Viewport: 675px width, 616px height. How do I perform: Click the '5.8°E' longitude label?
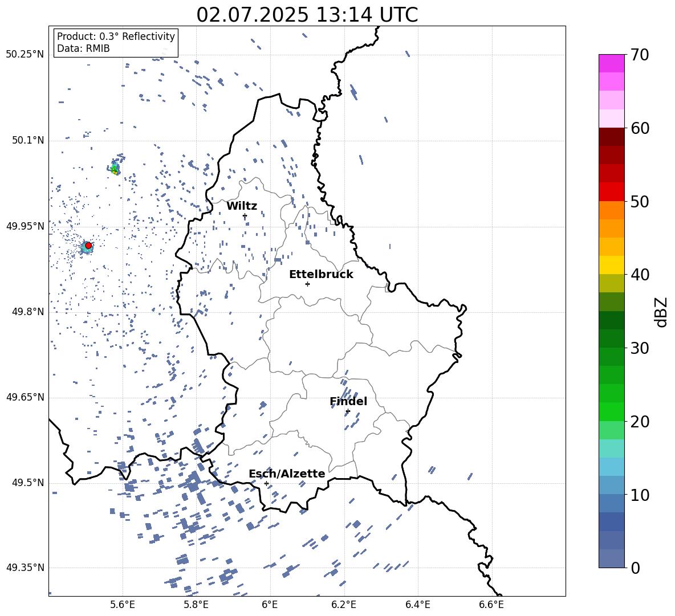pyautogui.click(x=196, y=605)
